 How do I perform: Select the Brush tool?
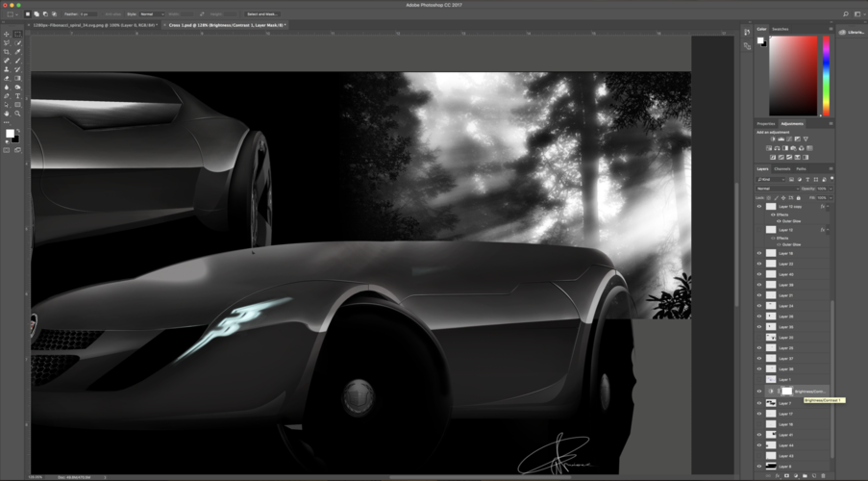click(17, 61)
